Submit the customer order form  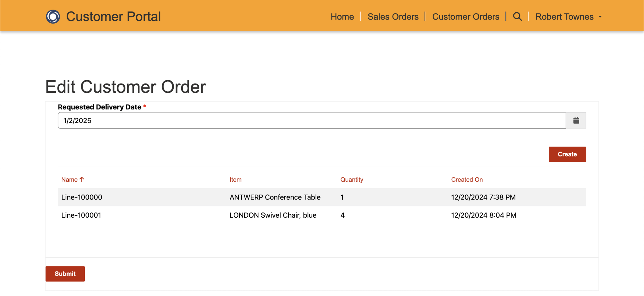pos(65,274)
